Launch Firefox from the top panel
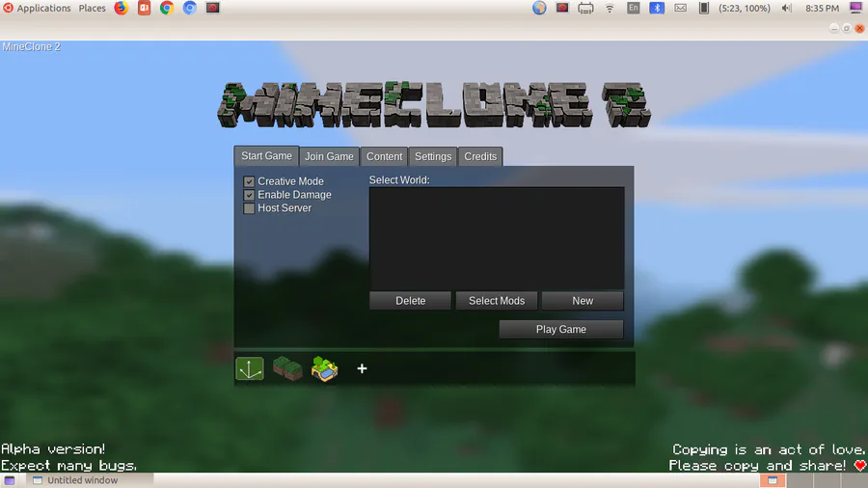The width and height of the screenshot is (868, 488). coord(121,8)
